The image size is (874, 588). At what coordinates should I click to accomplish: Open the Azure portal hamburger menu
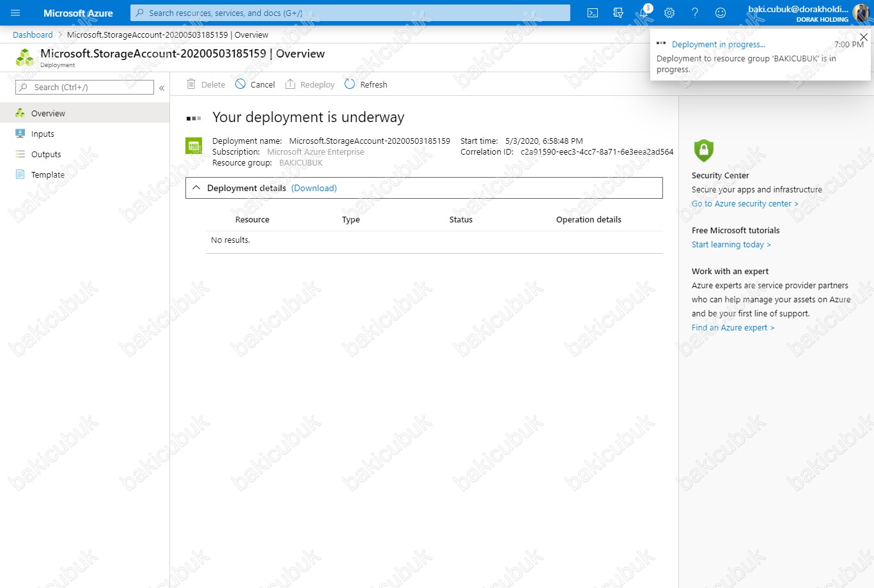pos(15,13)
